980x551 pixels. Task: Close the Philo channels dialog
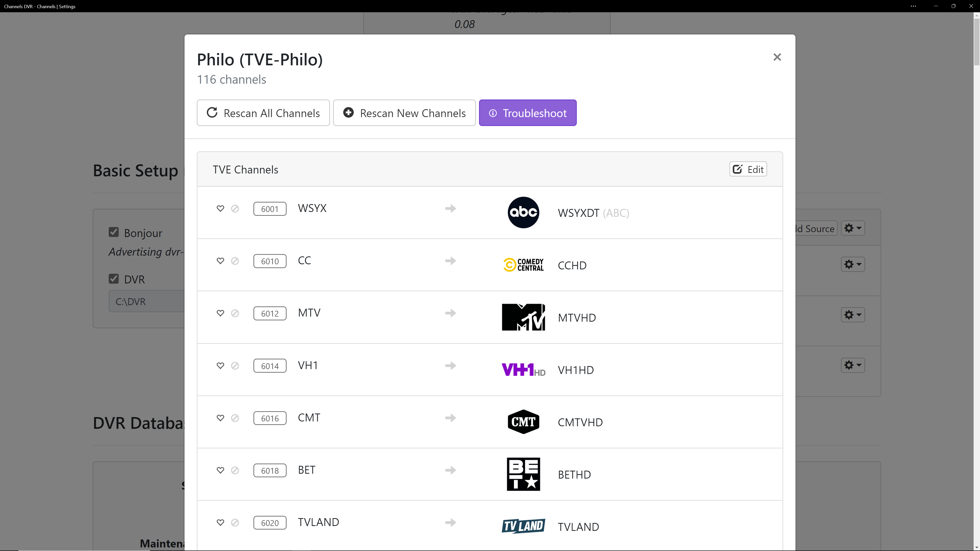777,57
